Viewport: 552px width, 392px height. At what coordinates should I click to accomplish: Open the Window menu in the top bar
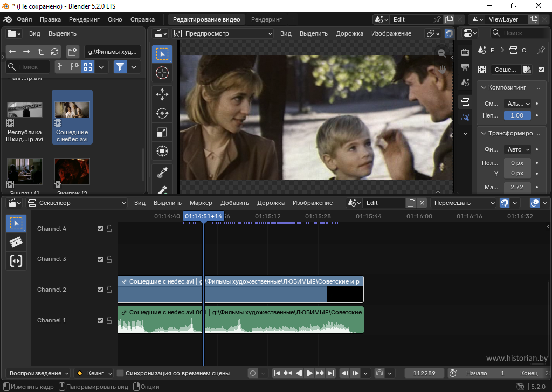[115, 19]
